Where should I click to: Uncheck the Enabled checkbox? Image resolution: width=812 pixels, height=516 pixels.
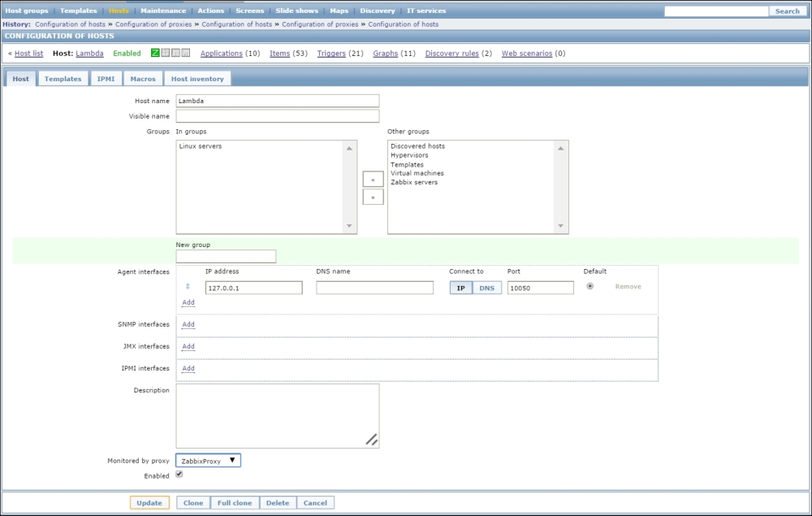point(179,475)
